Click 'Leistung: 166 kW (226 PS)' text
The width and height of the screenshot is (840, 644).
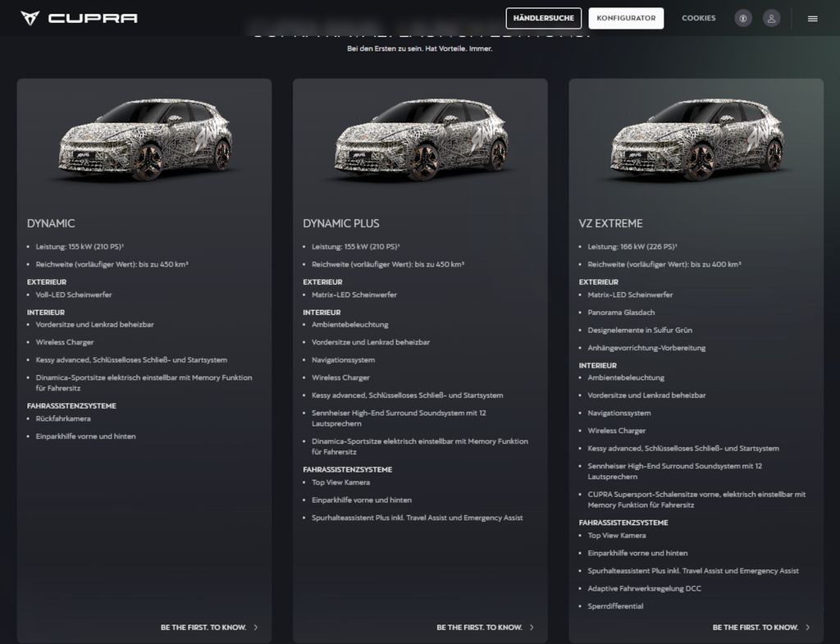[632, 246]
